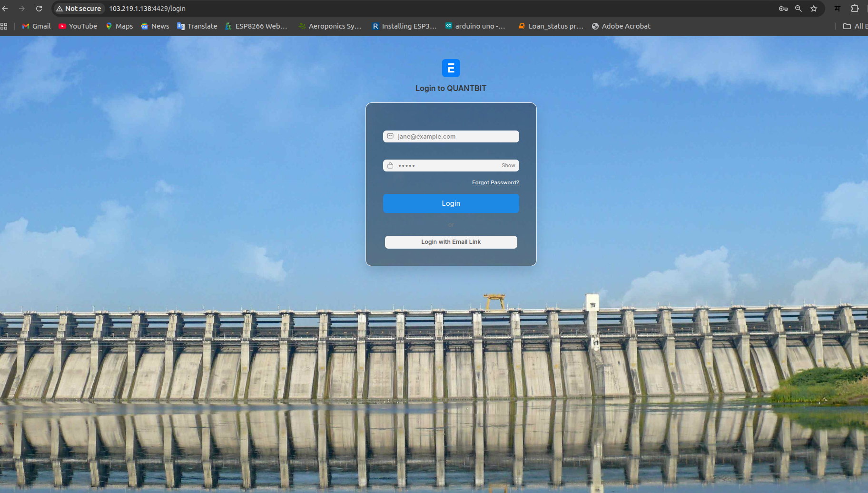
Task: Click the zoom magnifier icon in address bar
Action: (799, 8)
